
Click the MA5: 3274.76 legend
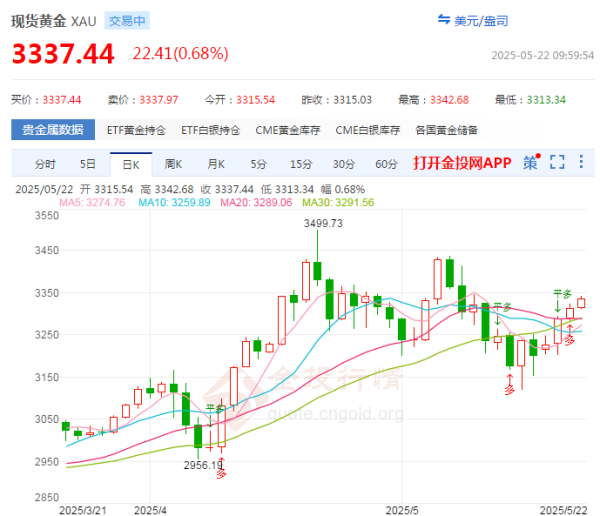point(92,202)
